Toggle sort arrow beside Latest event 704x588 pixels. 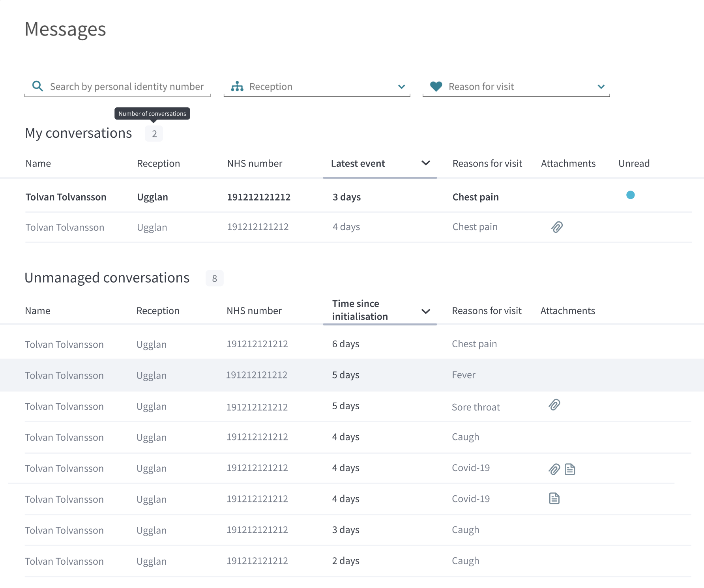point(426,163)
